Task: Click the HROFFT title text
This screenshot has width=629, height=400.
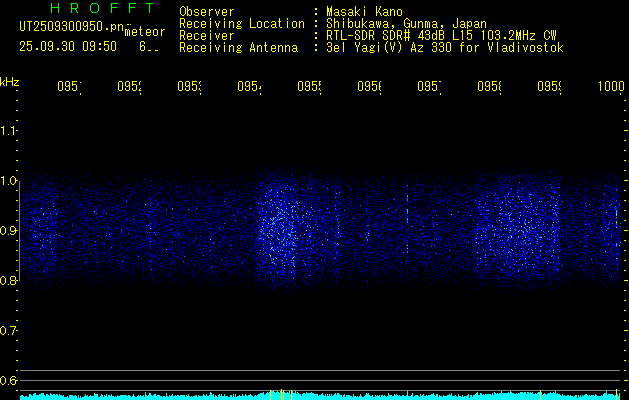Action: pyautogui.click(x=102, y=8)
